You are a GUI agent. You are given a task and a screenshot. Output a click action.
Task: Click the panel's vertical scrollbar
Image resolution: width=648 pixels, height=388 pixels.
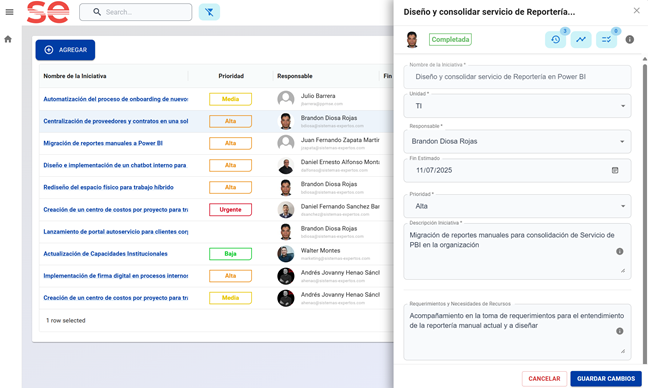click(645, 213)
